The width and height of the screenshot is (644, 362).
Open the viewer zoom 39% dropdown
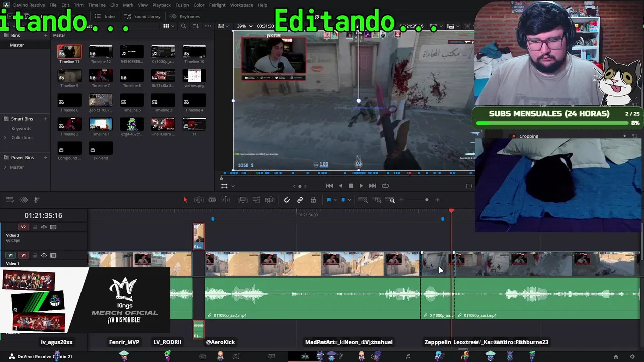[x=244, y=26]
